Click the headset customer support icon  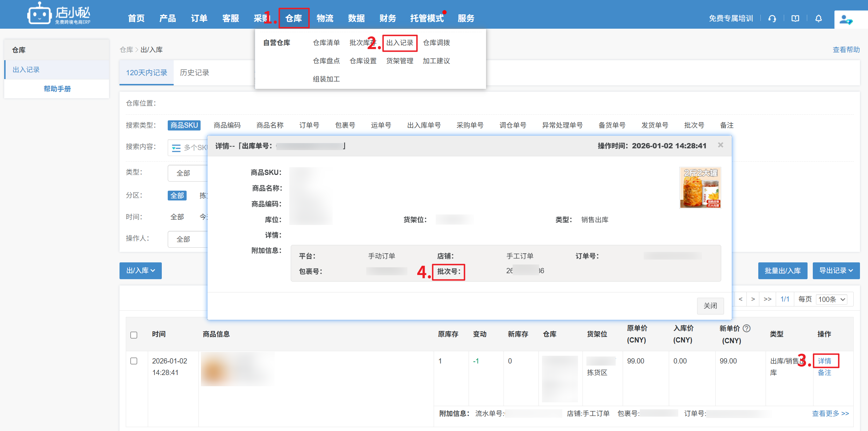(x=772, y=19)
